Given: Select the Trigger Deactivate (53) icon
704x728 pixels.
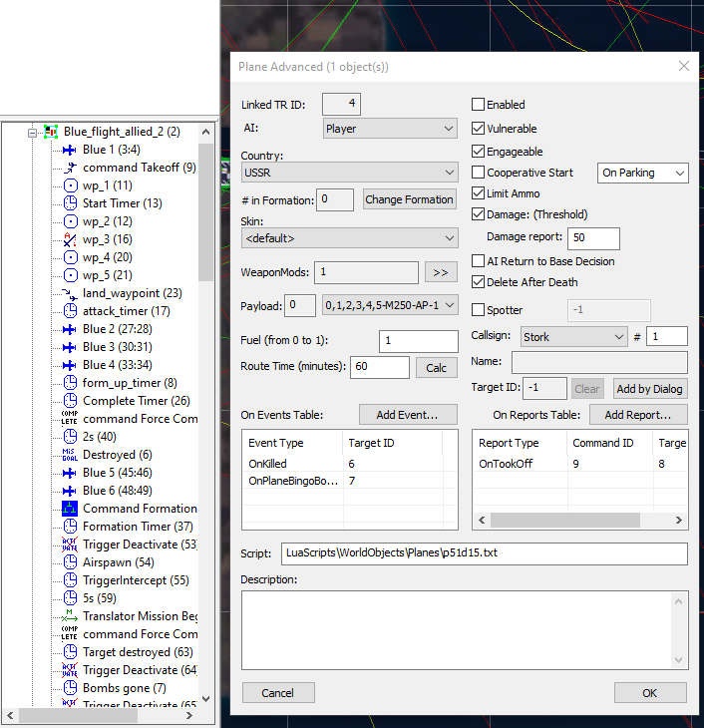Looking at the screenshot, I should click(70, 545).
